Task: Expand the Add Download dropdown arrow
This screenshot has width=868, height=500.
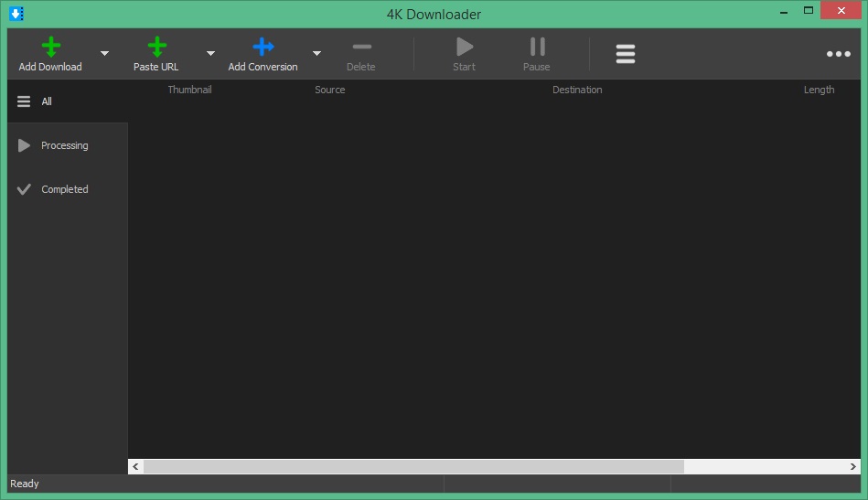Action: coord(104,53)
